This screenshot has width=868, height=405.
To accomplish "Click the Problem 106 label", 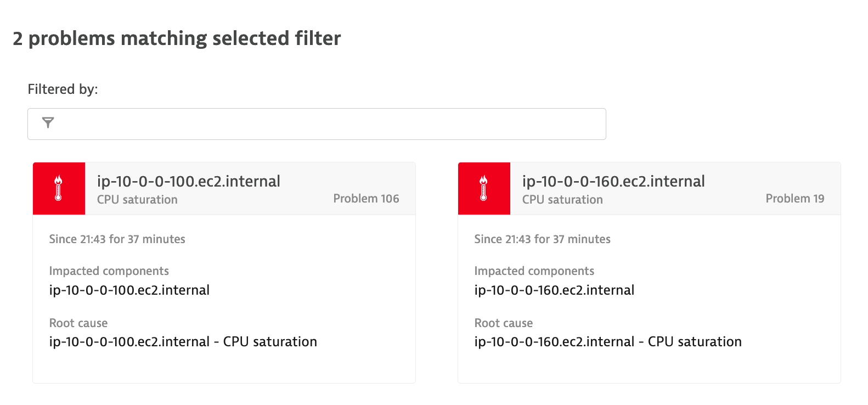I will coord(366,199).
